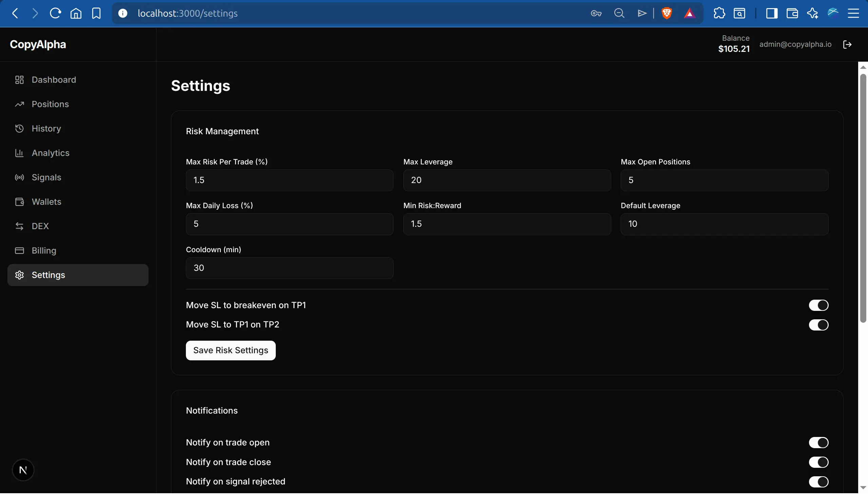Viewport: 868px width, 500px height.
Task: Go to Wallets in sidebar
Action: [46, 202]
